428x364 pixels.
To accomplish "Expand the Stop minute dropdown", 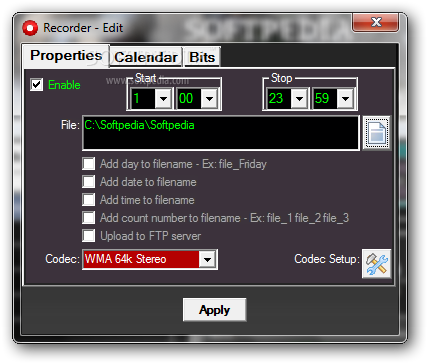I will [345, 98].
